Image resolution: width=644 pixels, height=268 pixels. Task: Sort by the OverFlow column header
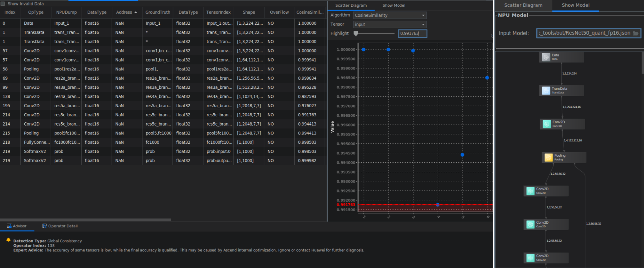click(279, 12)
